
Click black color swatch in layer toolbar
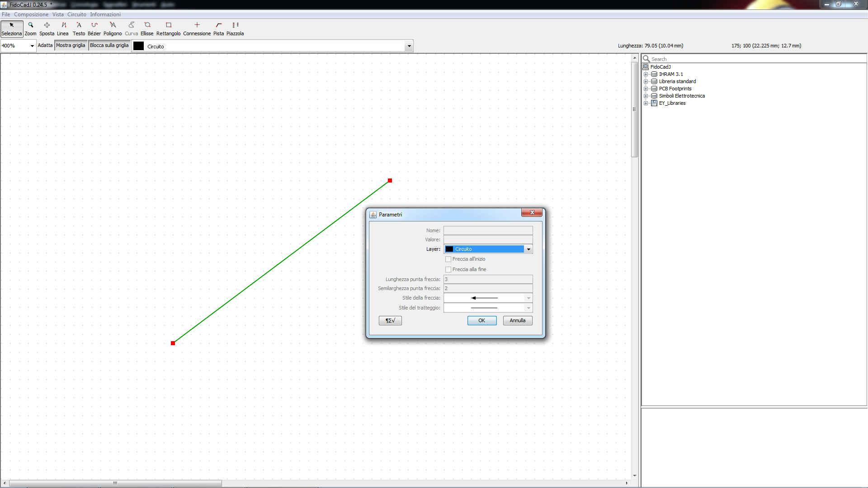(139, 46)
